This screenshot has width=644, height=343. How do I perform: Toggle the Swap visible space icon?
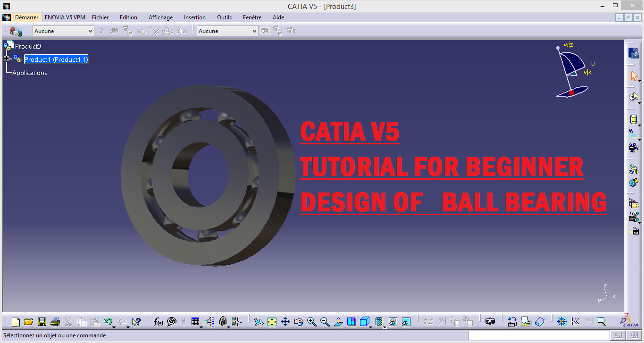(406, 322)
